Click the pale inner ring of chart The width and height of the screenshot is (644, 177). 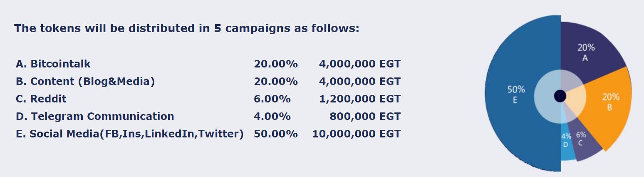coord(560,96)
